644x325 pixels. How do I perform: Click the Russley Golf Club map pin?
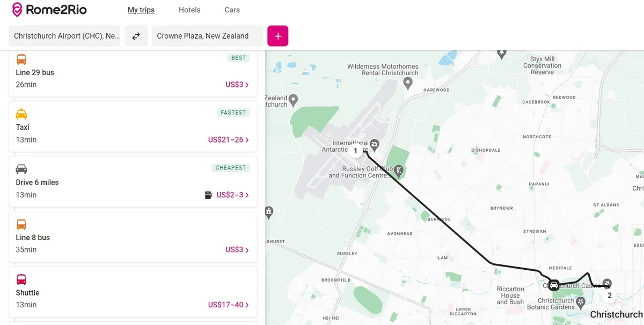coord(399,171)
